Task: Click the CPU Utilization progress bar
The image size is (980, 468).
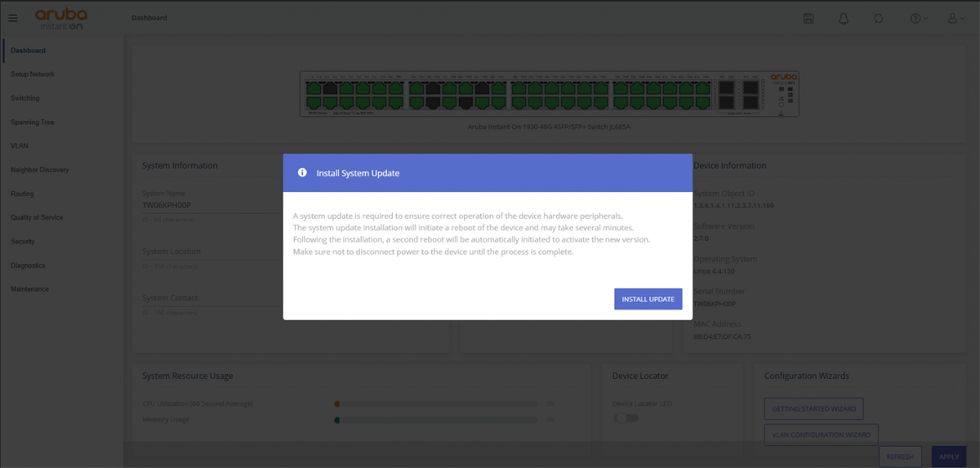Action: tap(437, 403)
